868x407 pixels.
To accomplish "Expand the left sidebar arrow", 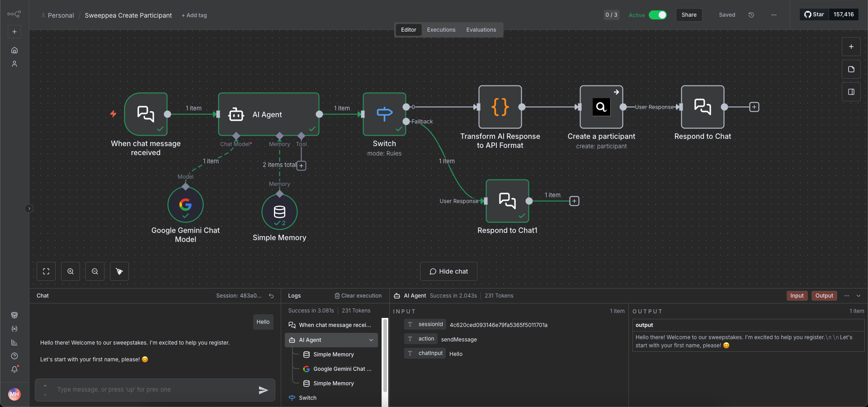I will 29,208.
